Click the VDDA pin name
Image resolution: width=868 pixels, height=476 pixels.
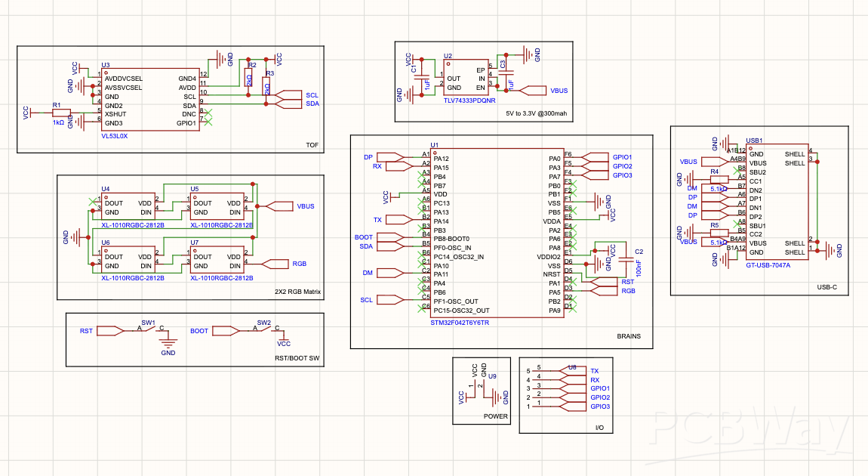point(552,221)
